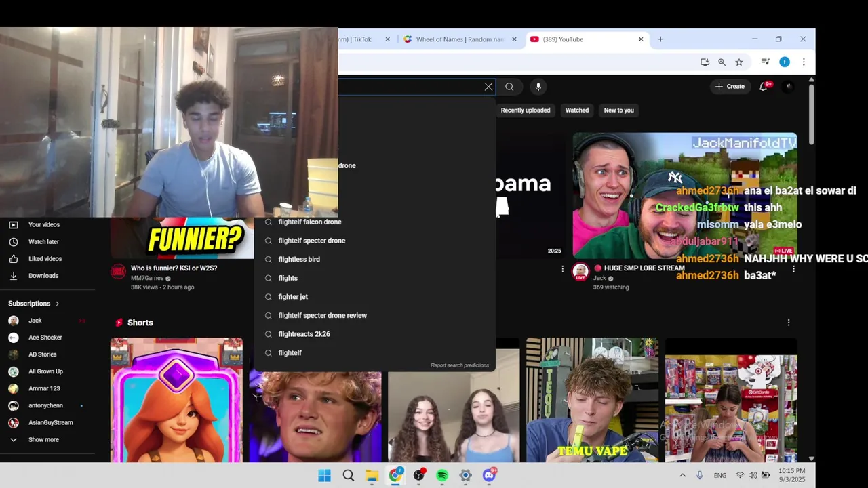This screenshot has height=488, width=868.
Task: Open Your videos in sidebar
Action: 44,224
